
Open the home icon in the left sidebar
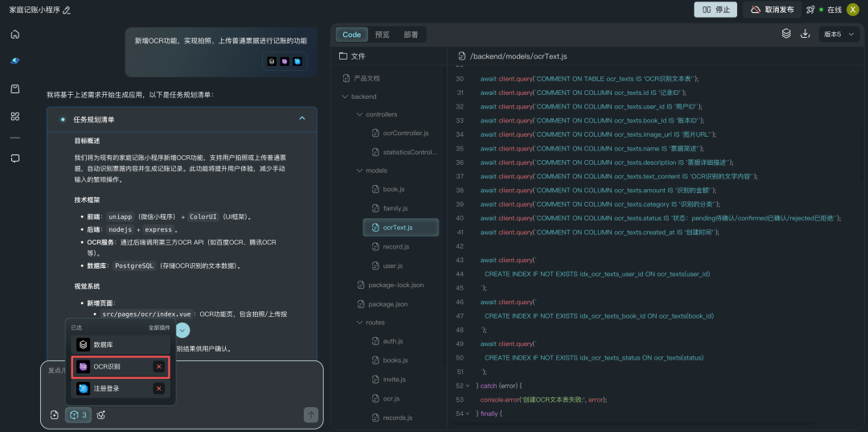point(15,34)
